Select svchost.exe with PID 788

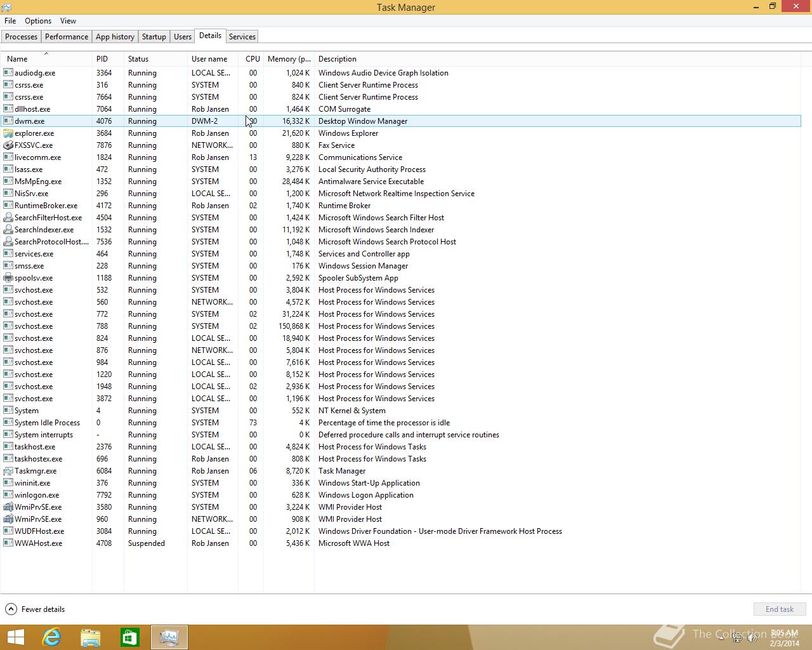pyautogui.click(x=401, y=326)
